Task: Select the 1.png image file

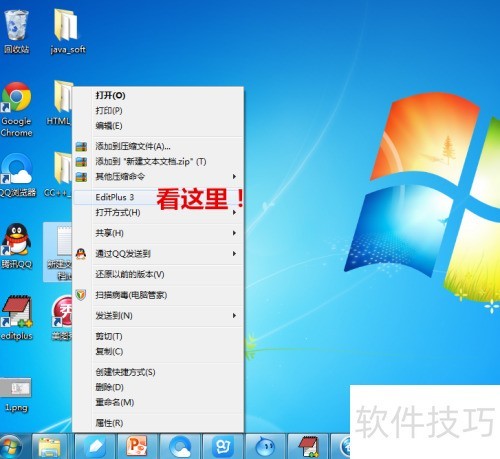Action: point(17,395)
